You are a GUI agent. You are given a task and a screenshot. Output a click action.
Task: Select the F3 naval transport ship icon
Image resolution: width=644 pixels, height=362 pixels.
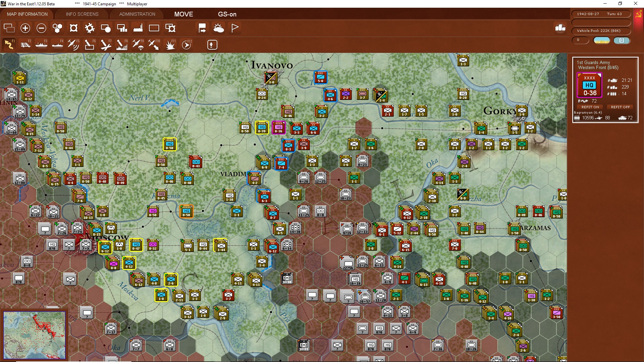41,45
